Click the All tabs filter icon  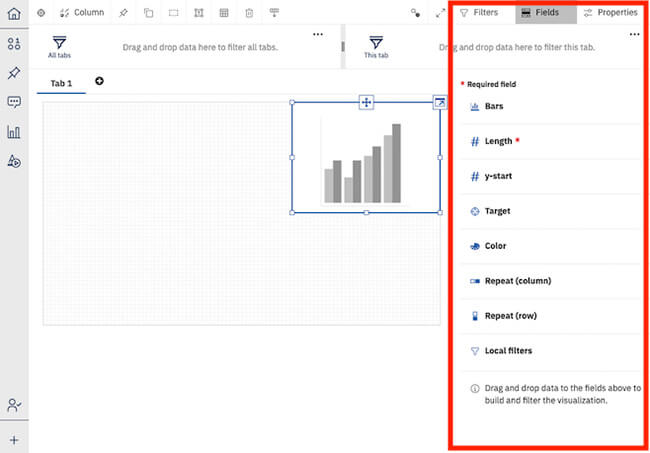click(59, 47)
